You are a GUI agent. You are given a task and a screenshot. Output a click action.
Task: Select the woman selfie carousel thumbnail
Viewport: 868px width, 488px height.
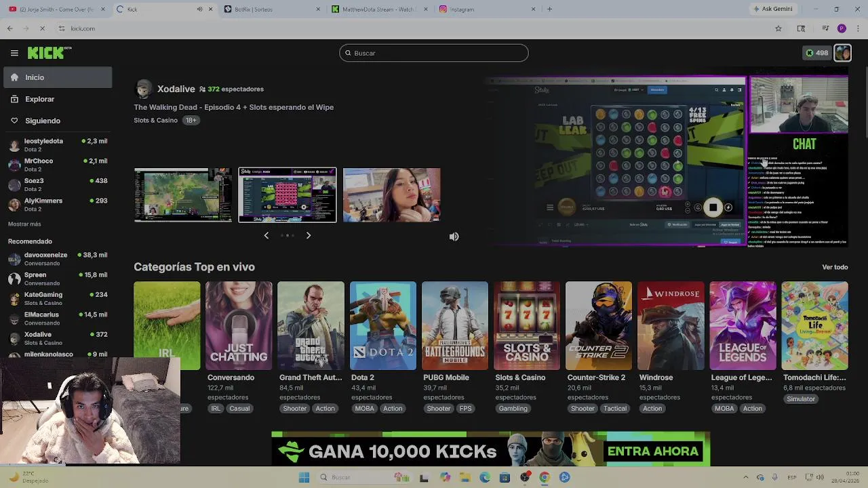coord(392,195)
